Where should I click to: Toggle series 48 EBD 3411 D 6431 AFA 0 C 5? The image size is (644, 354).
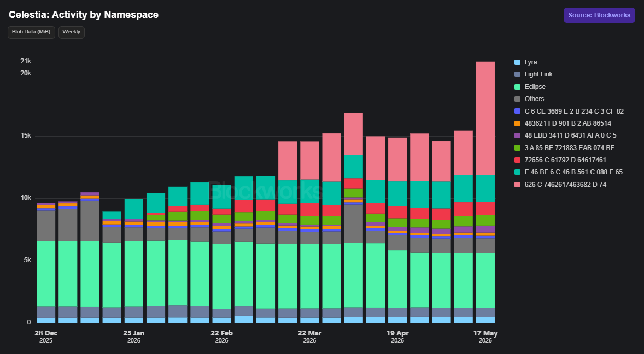(x=571, y=135)
